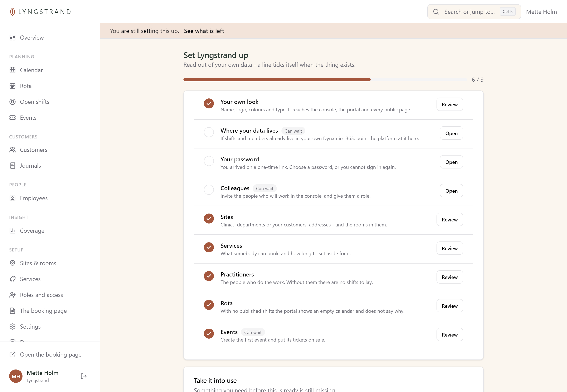The height and width of the screenshot is (392, 567).
Task: Click the setup progress bar
Action: 325,80
